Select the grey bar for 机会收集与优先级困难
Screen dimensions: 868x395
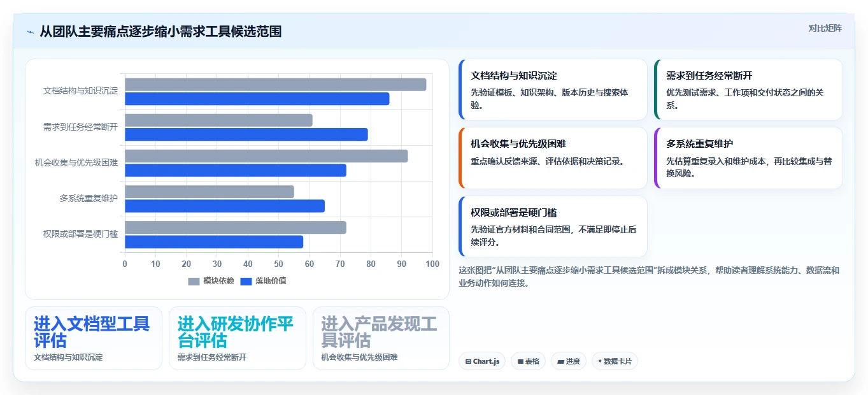pyautogui.click(x=266, y=156)
